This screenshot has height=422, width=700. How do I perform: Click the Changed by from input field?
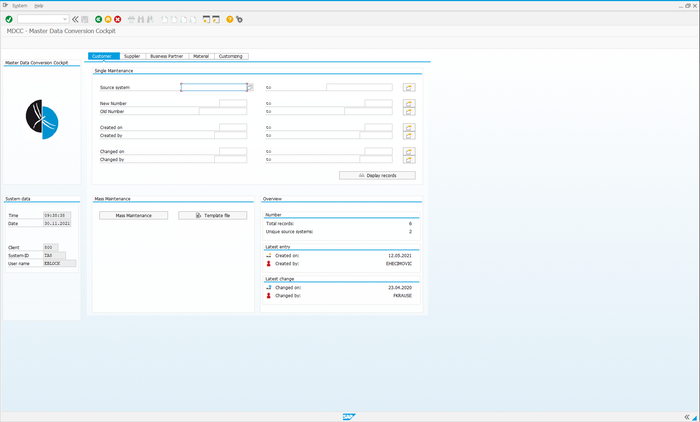point(230,159)
